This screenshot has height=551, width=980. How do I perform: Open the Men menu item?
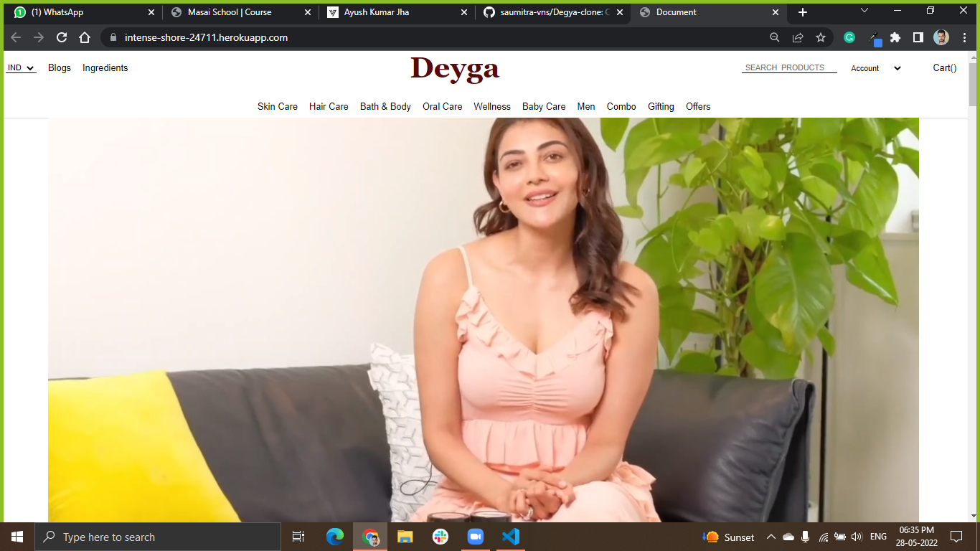pyautogui.click(x=586, y=106)
